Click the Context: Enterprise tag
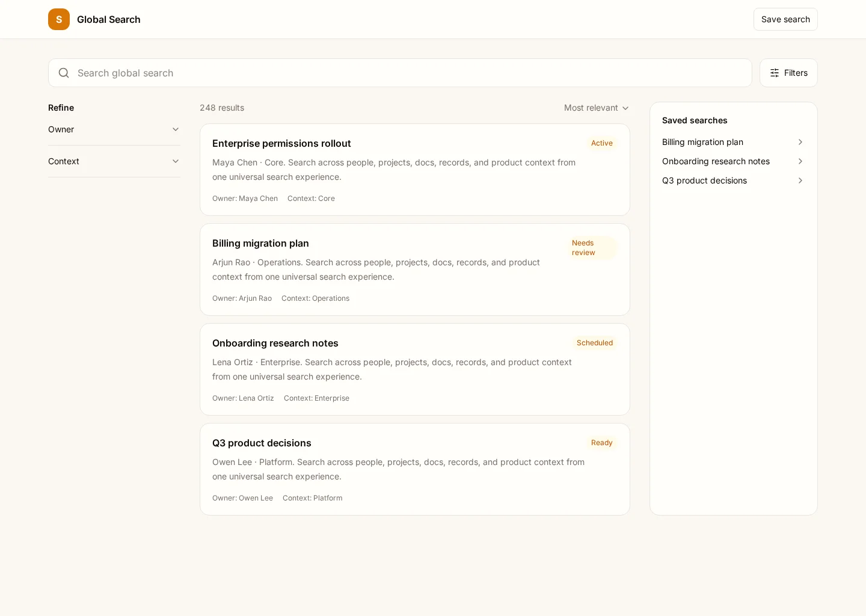 click(x=316, y=398)
